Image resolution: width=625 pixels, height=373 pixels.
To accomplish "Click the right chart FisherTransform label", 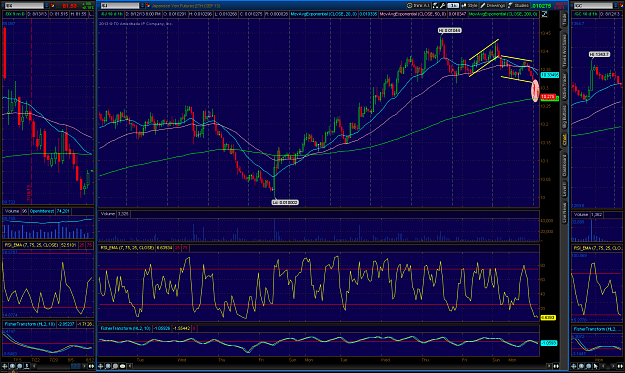I will pyautogui.click(x=598, y=329).
